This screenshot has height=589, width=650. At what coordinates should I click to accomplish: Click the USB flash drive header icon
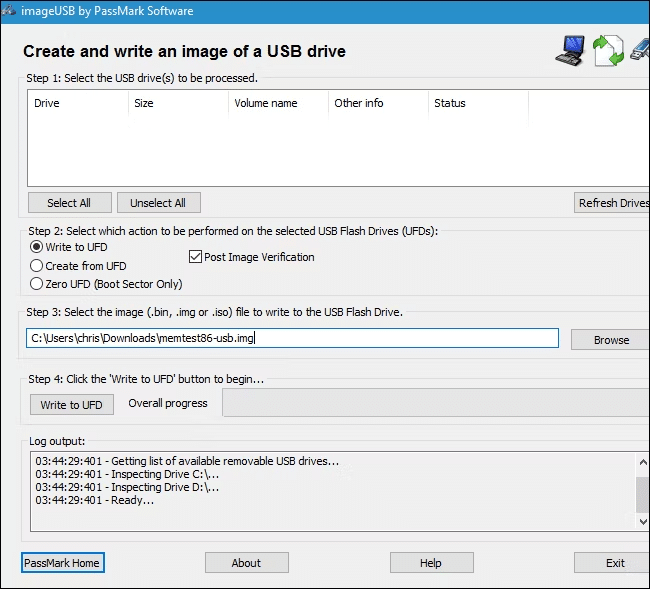(x=640, y=48)
